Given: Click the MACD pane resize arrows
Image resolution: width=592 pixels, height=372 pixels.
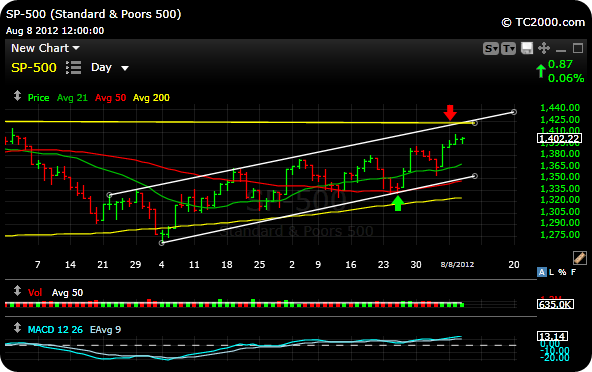Looking at the screenshot, I should (17, 327).
